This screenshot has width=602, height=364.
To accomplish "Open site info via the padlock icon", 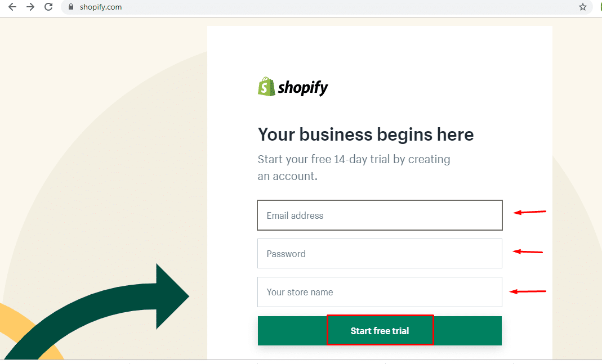I will 71,7.
